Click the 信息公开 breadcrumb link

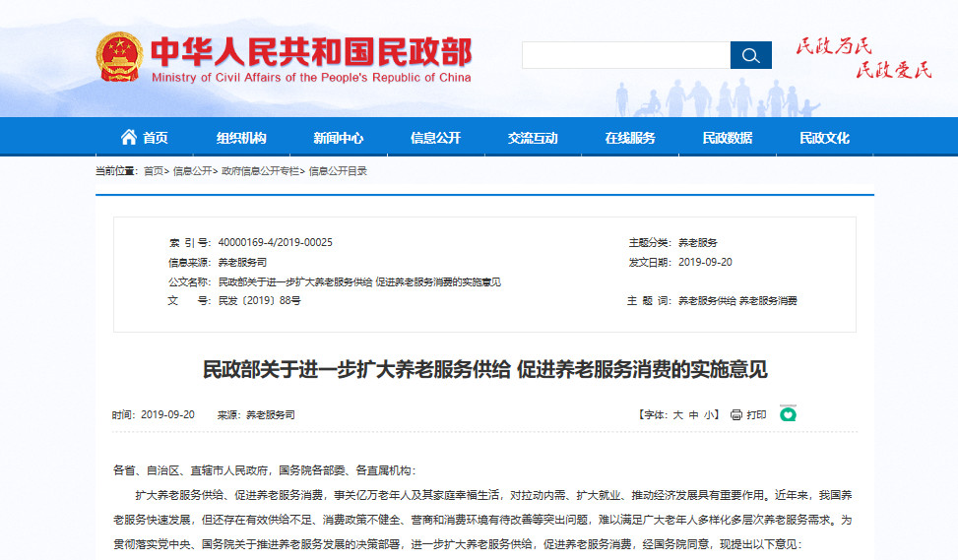pos(192,171)
